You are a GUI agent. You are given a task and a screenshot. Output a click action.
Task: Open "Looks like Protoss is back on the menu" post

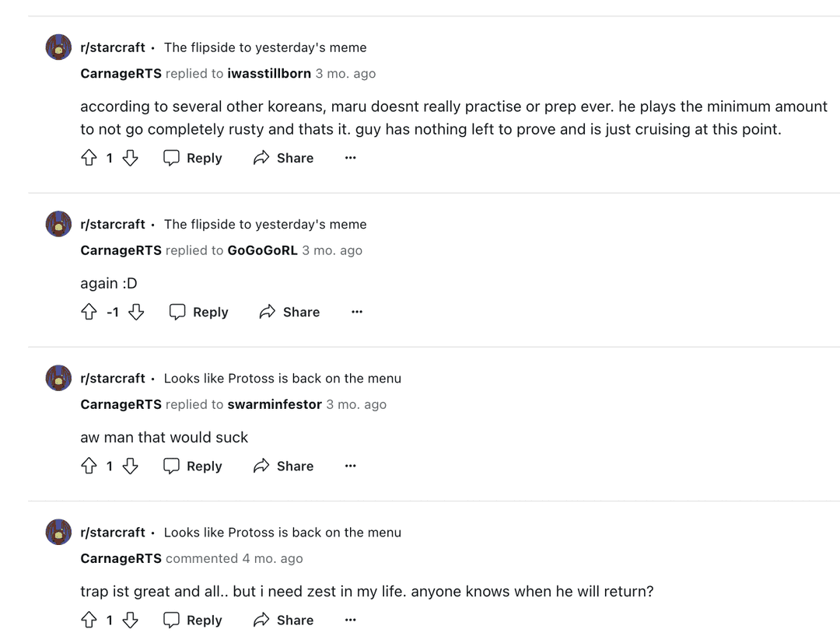tap(282, 378)
